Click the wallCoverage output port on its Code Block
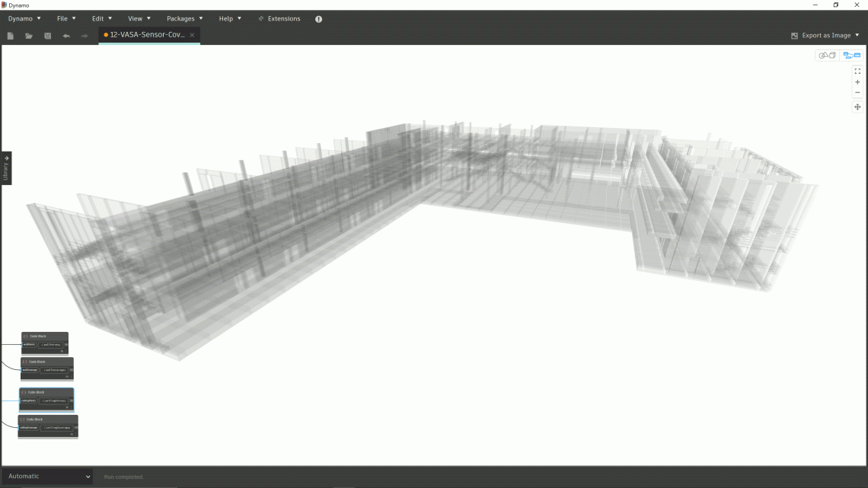Image resolution: width=868 pixels, height=488 pixels. pyautogui.click(x=71, y=368)
